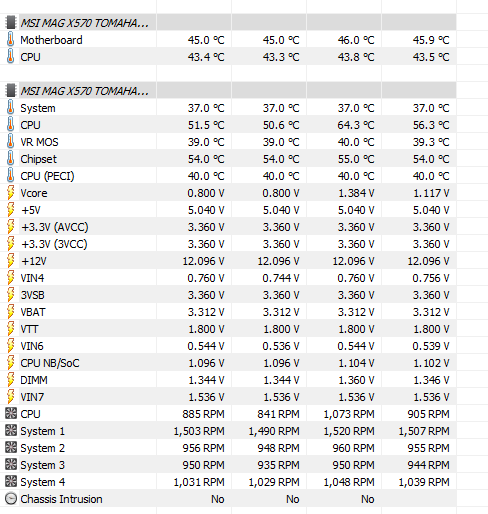
Task: Click the thermometer icon of the CPU row reading 43.4 °C
Action: point(11,57)
